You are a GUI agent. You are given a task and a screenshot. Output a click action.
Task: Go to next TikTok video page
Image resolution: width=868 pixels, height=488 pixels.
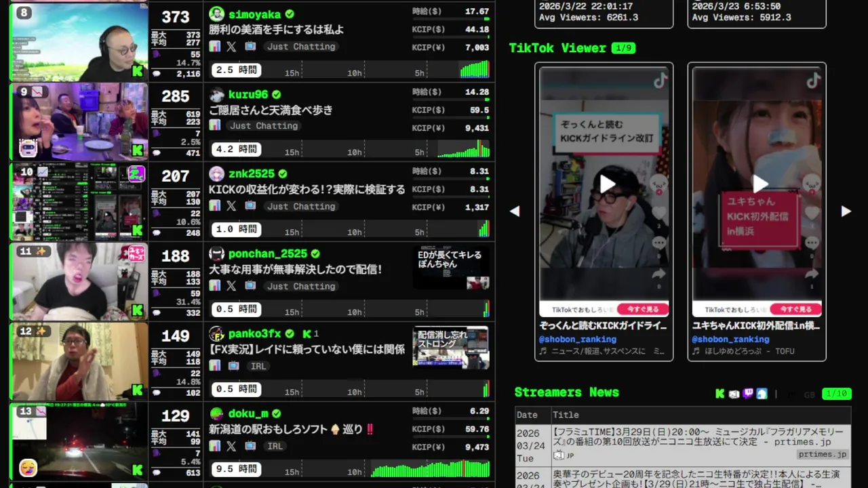tap(846, 211)
